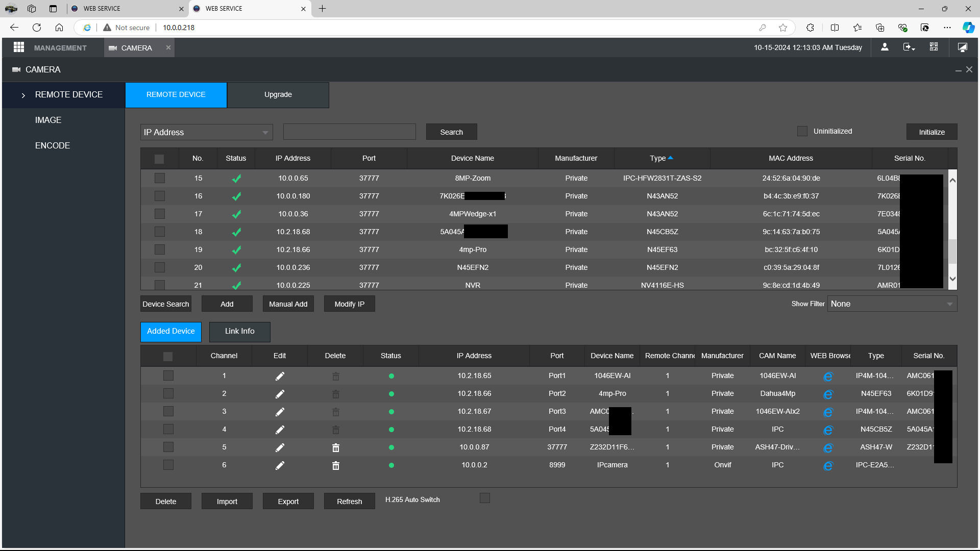Delete channel 6 using trash icon
The image size is (980, 551).
pyautogui.click(x=335, y=465)
